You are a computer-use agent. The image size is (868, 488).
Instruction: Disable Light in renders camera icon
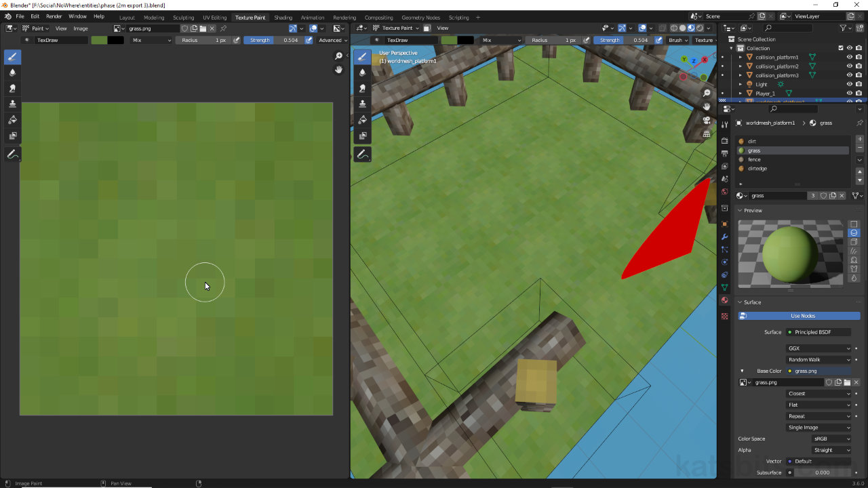point(858,84)
